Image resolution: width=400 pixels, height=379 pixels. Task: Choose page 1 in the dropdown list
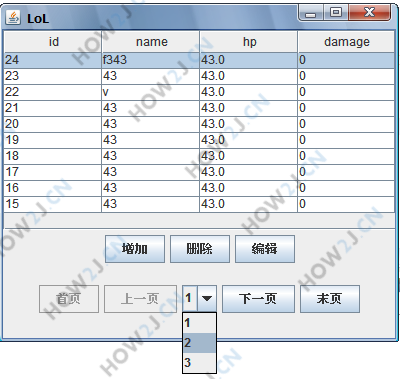pos(199,323)
